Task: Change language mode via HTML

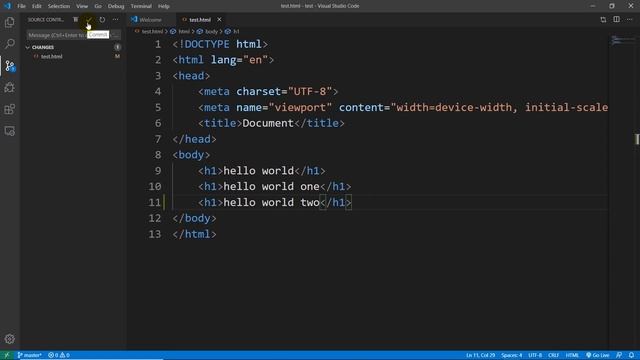Action: click(x=572, y=355)
